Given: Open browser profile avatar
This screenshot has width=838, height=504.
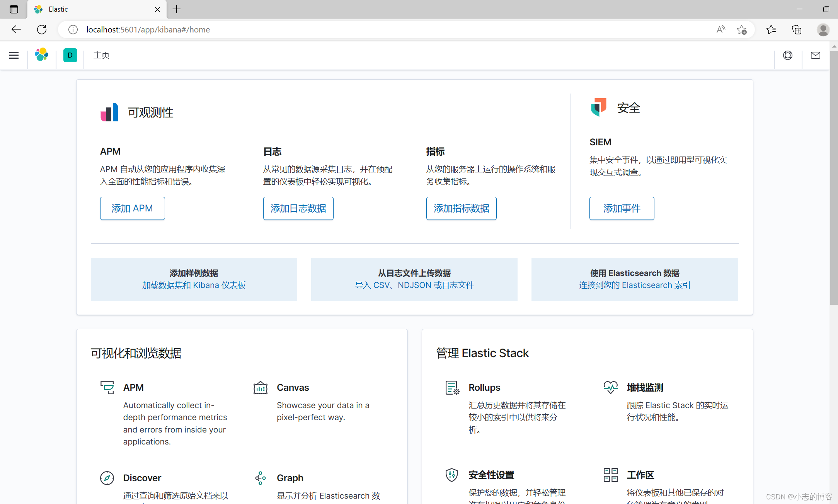Looking at the screenshot, I should (x=823, y=30).
